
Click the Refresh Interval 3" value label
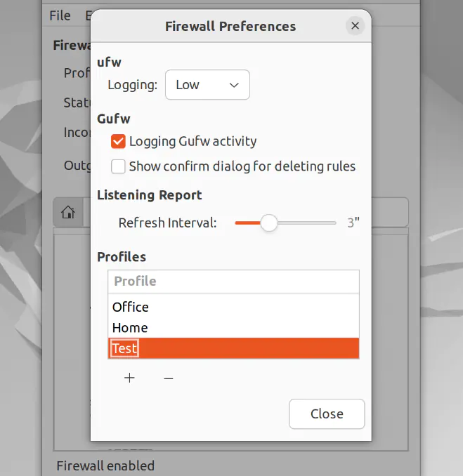[353, 223]
